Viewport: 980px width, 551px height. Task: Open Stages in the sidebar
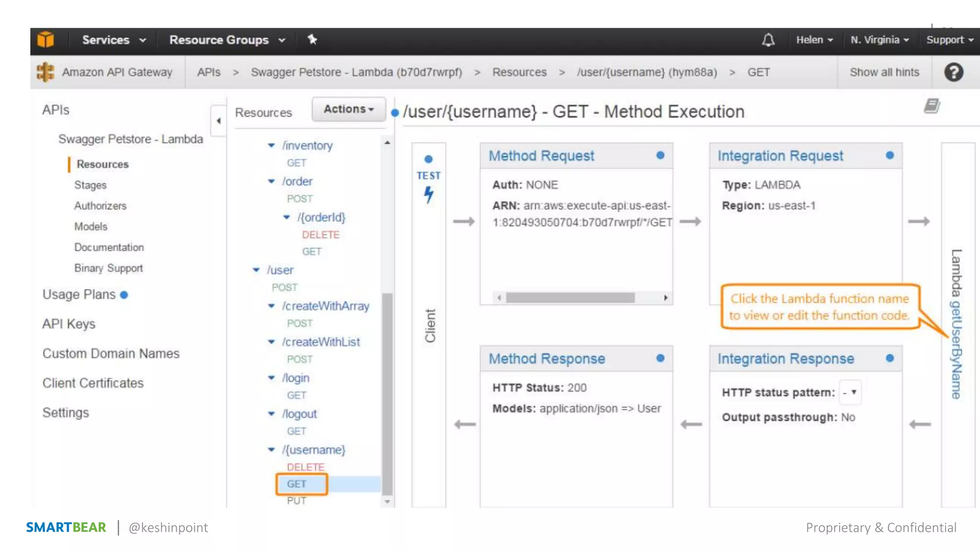coord(90,185)
